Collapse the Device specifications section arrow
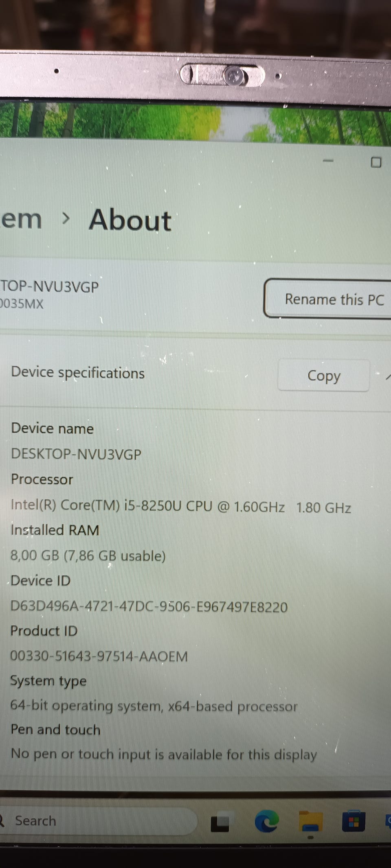This screenshot has height=868, width=391. pos(388,377)
